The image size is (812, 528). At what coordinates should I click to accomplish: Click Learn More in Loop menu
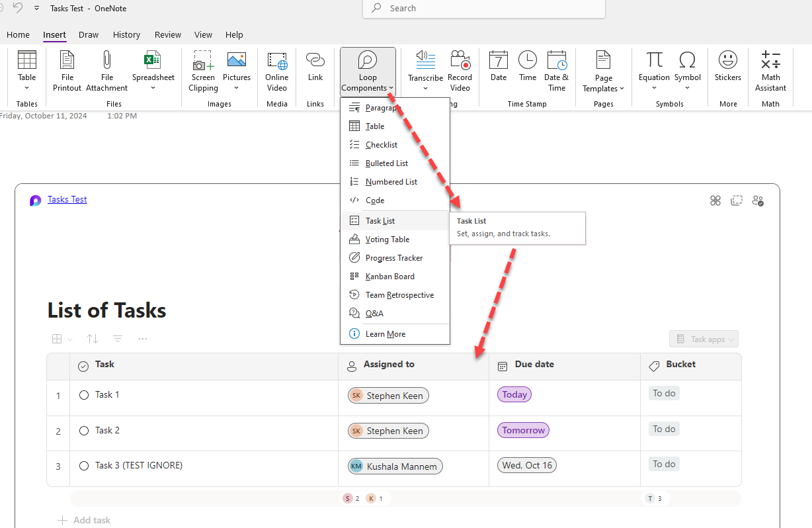(395, 334)
